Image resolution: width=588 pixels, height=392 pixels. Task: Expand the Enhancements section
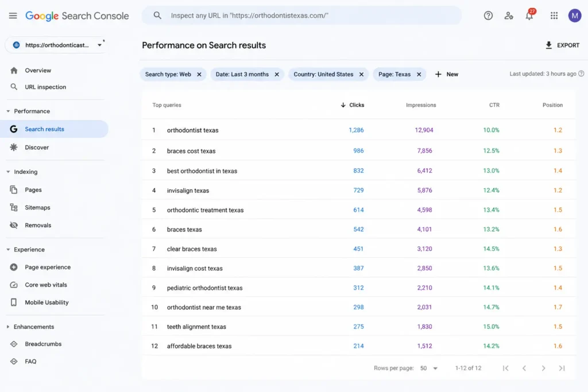[x=8, y=327]
